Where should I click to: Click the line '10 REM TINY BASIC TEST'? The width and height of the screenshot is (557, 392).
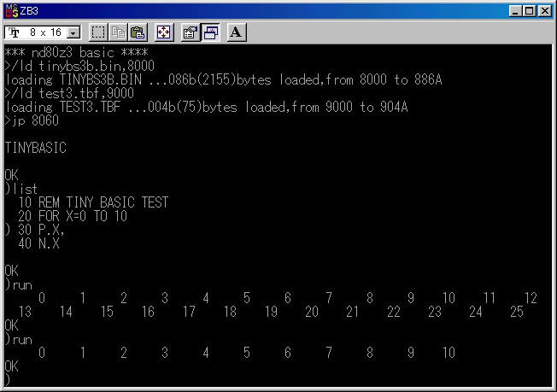click(92, 202)
